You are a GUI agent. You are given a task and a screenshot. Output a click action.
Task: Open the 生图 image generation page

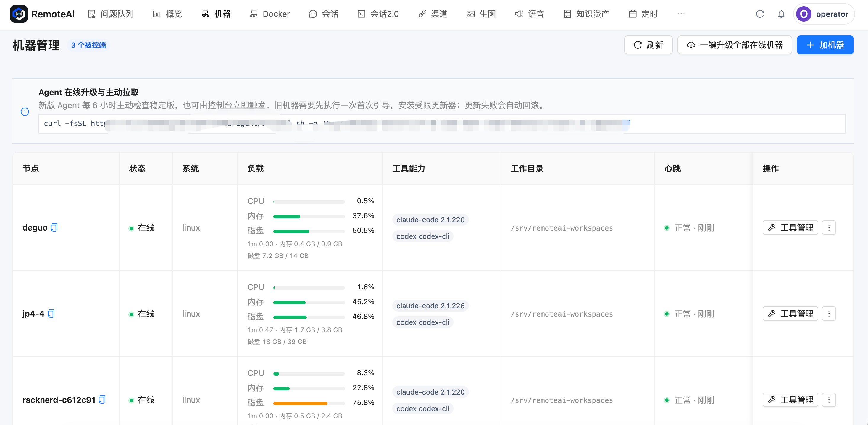(481, 14)
